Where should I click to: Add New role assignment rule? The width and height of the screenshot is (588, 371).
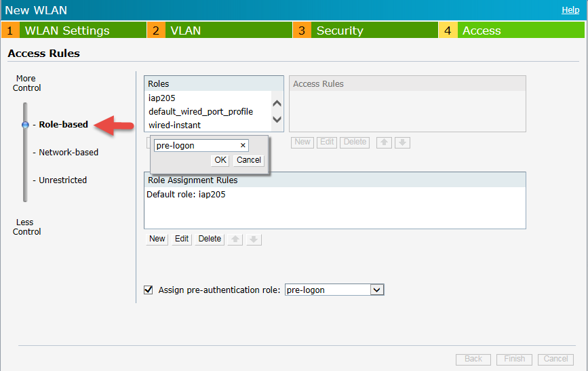157,239
